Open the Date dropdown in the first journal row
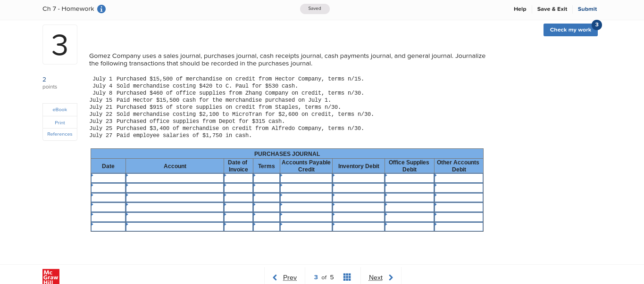The width and height of the screenshot is (644, 284). 108,178
